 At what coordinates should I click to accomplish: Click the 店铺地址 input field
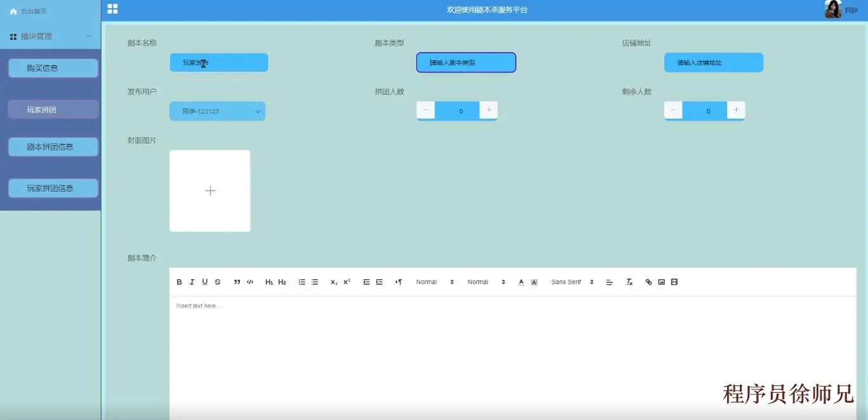714,62
